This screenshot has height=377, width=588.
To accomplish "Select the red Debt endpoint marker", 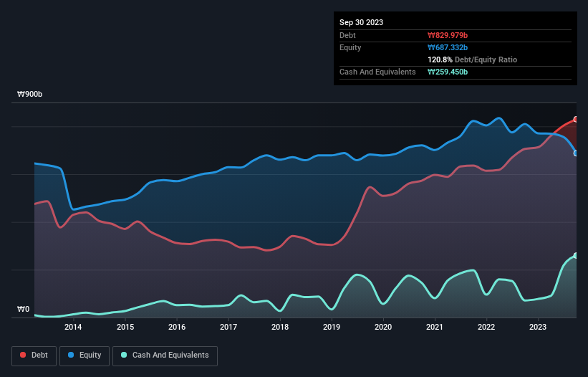I will (576, 119).
